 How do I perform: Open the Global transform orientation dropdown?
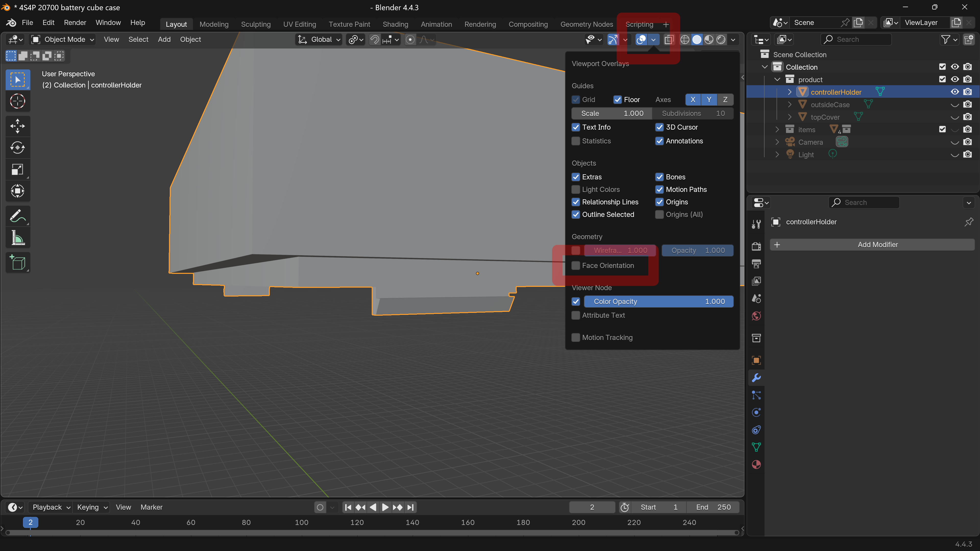pos(320,40)
